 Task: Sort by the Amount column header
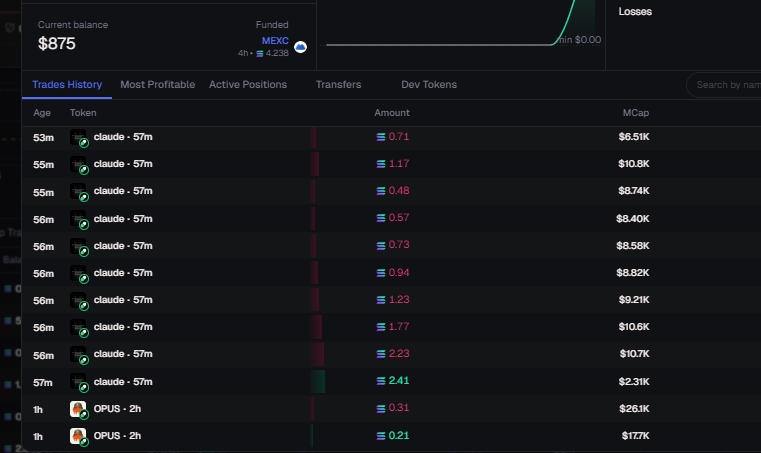coord(392,113)
